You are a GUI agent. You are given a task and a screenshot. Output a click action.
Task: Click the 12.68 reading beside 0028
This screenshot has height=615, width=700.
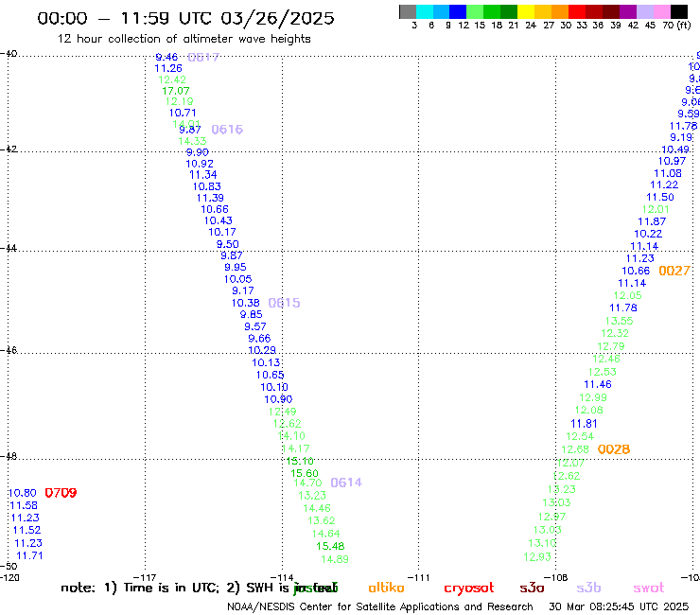575,449
